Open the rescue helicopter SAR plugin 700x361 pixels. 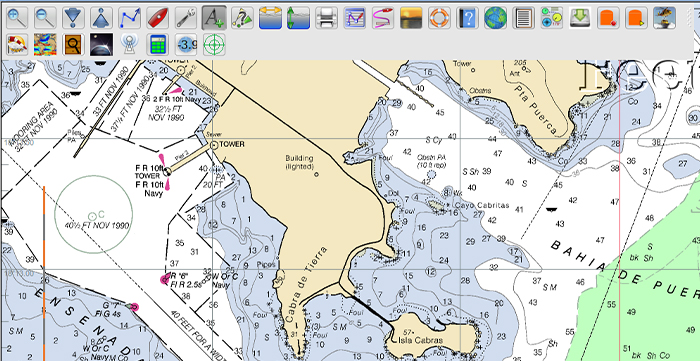pyautogui.click(x=664, y=18)
